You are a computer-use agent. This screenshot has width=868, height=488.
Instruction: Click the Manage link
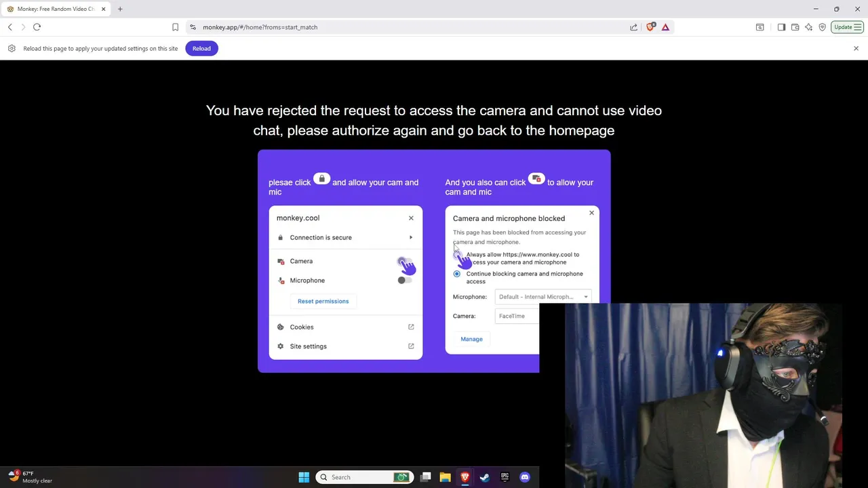471,339
